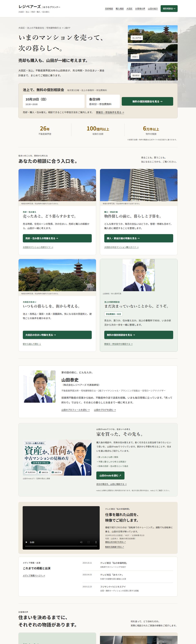Open 山田のブログを読む → link
Viewport: 196px width, 644px height.
[105, 410]
